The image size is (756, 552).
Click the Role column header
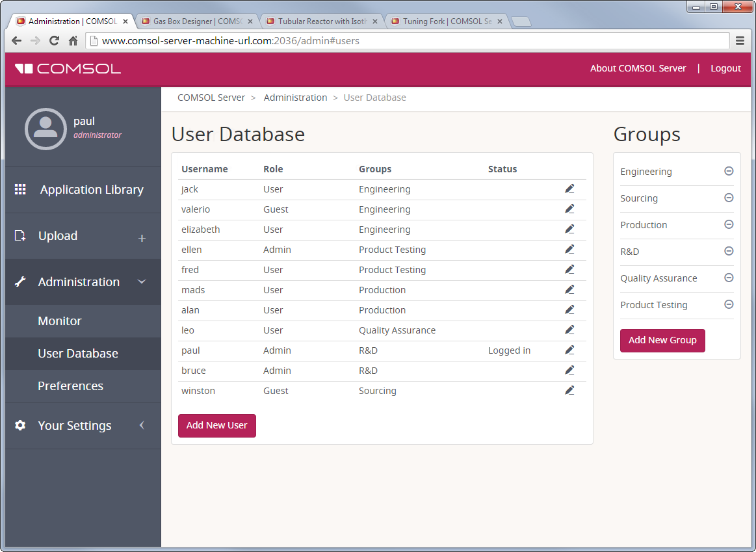(273, 169)
